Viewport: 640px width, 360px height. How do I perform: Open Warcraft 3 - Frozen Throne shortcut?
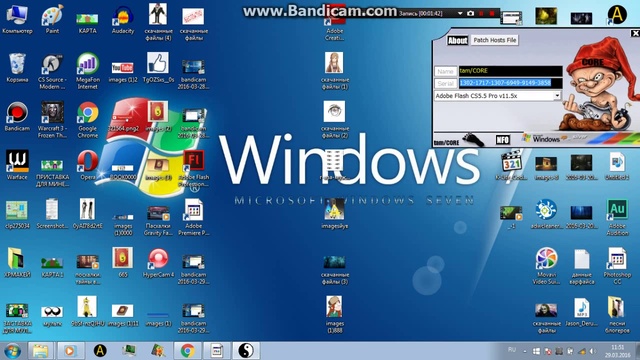[52, 120]
